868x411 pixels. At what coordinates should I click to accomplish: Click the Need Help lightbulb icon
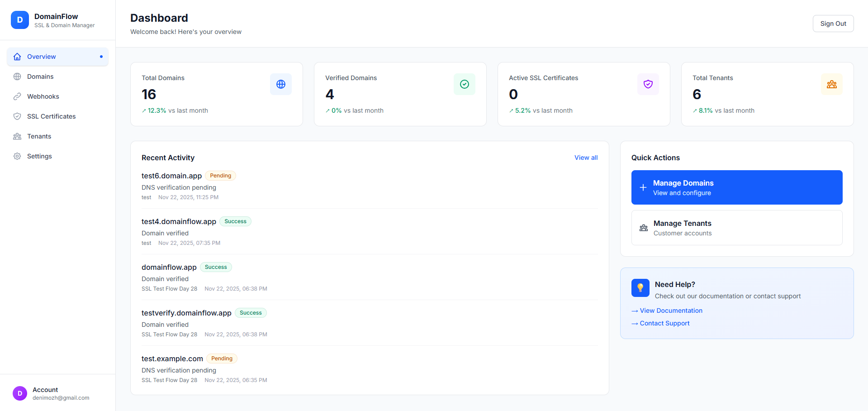[640, 287]
